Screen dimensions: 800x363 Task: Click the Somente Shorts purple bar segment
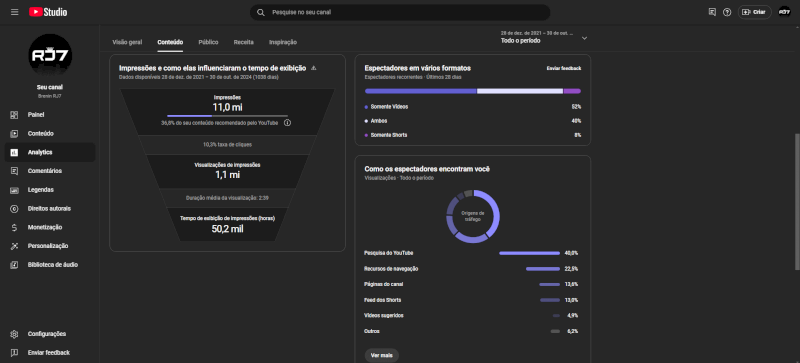point(572,91)
